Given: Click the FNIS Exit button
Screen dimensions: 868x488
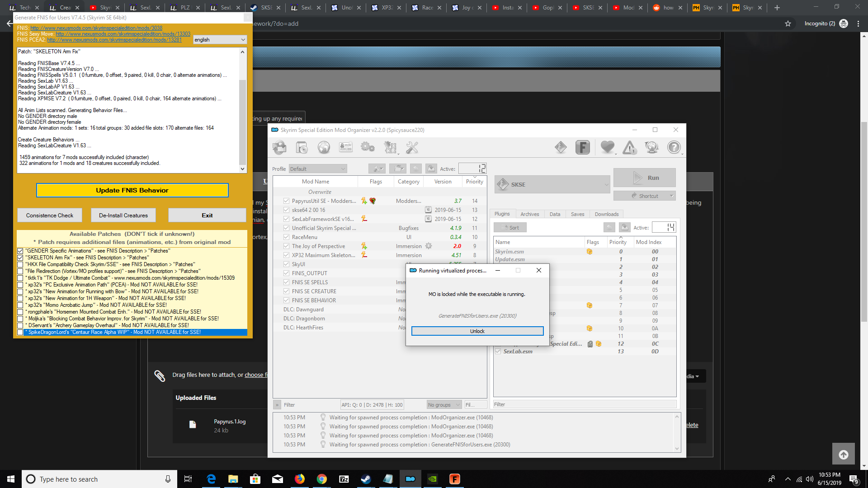Looking at the screenshot, I should pyautogui.click(x=207, y=216).
